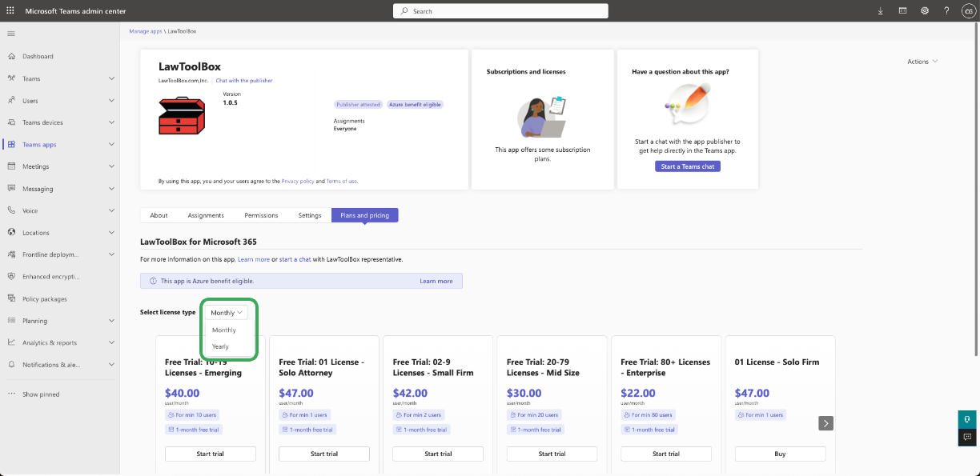This screenshot has height=476, width=980.
Task: Click the Voice phone icon
Action: pyautogui.click(x=11, y=210)
